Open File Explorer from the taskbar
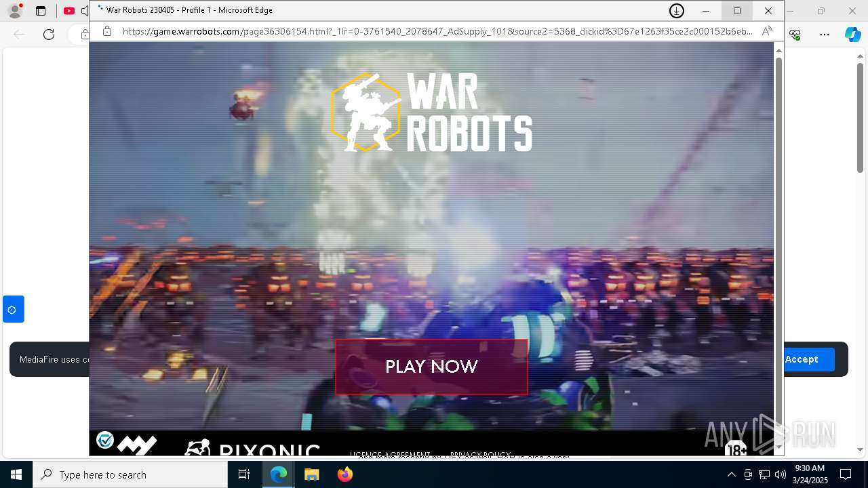 pos(311,474)
